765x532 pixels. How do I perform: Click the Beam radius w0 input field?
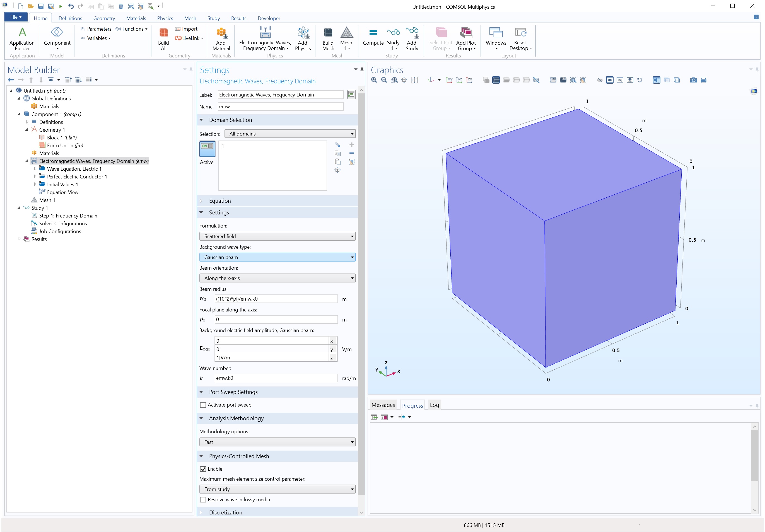(x=276, y=299)
